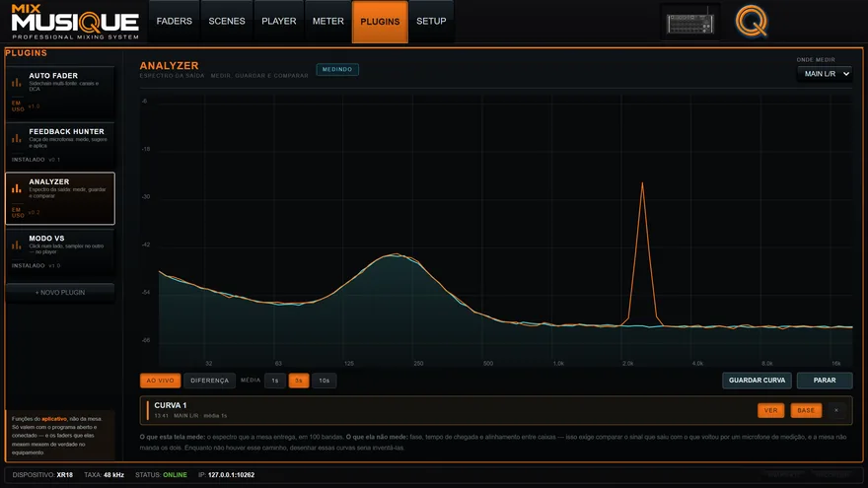Click the 'TAXA: 48 kHz' status entry
The height and width of the screenshot is (488, 868).
click(105, 475)
